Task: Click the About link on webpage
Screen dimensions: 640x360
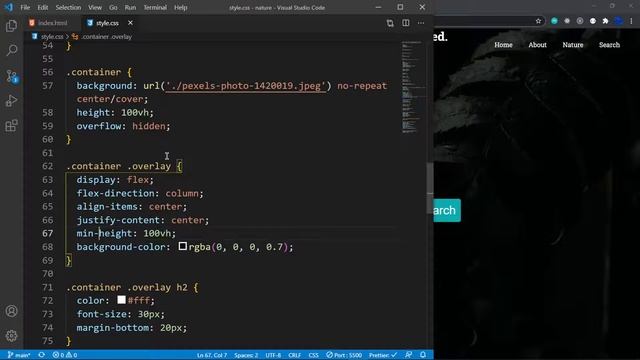Action: [538, 45]
